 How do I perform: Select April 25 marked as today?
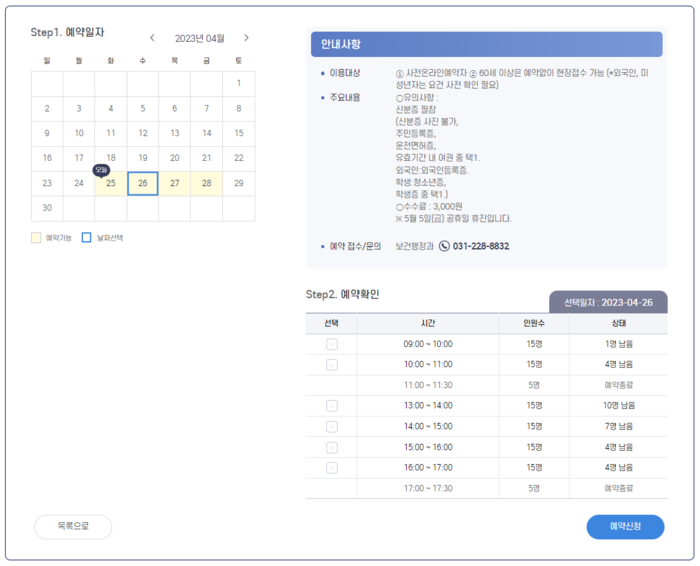point(111,183)
